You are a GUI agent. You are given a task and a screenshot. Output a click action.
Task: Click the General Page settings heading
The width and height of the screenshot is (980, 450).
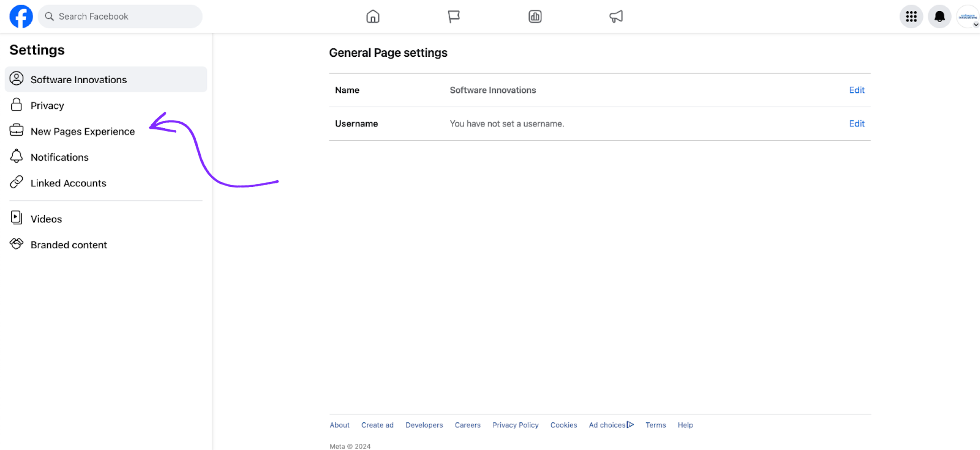(388, 53)
